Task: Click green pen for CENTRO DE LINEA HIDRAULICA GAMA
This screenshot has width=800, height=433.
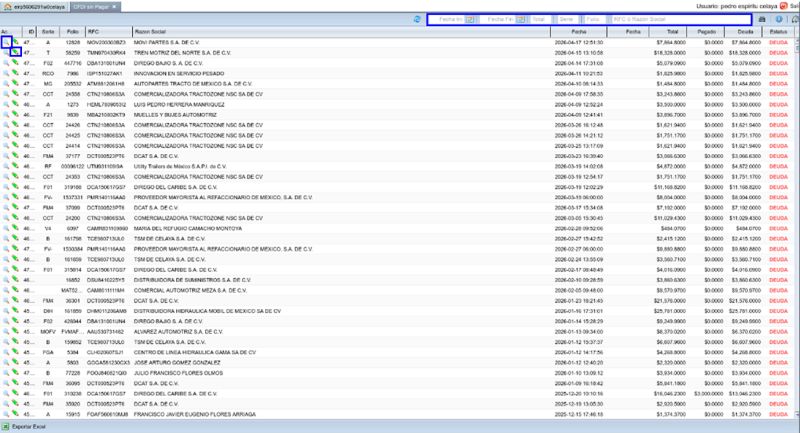Action: coord(15,352)
